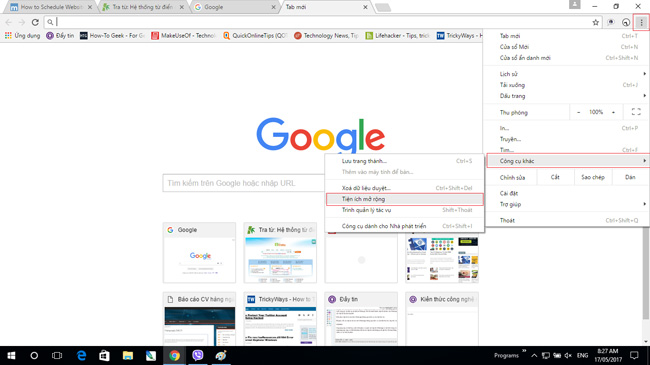Select Tiện ích mở rộng menu item
The height and width of the screenshot is (365, 650).
coord(405,199)
